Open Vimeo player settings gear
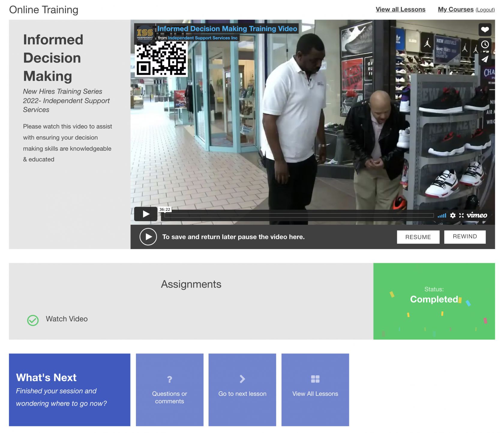504x433 pixels. pos(453,215)
